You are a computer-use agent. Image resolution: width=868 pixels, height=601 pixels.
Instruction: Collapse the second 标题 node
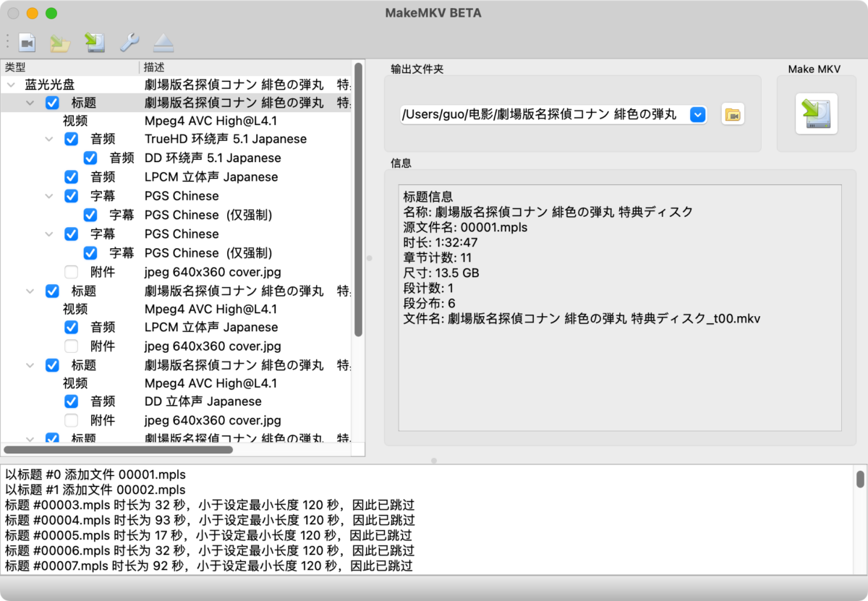[x=30, y=291]
